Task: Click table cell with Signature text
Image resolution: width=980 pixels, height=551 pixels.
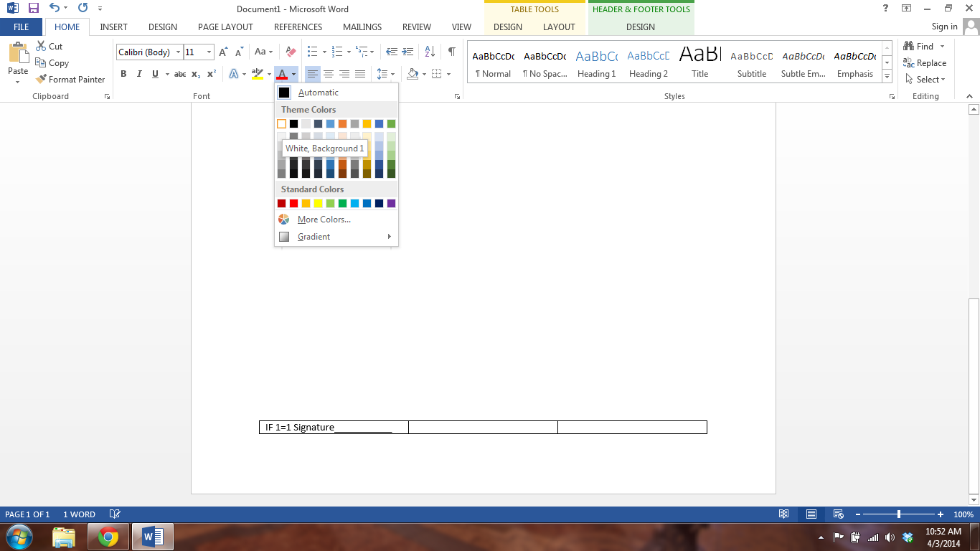Action: coord(334,428)
